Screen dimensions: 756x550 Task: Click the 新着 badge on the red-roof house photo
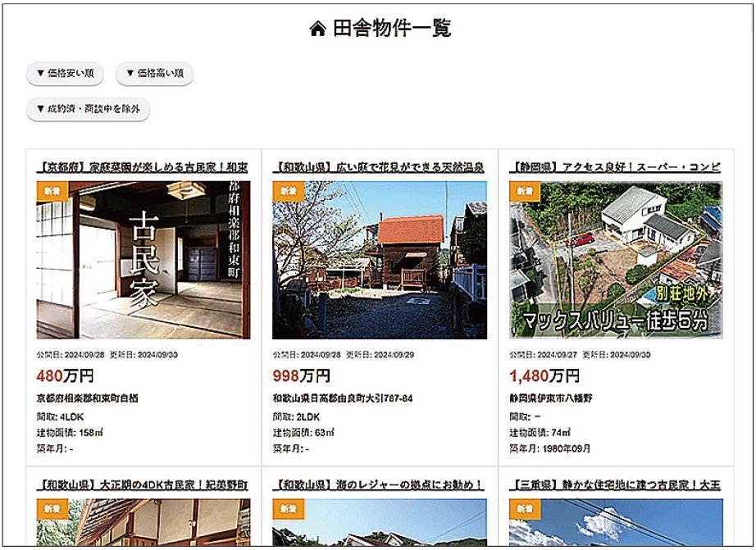285,191
